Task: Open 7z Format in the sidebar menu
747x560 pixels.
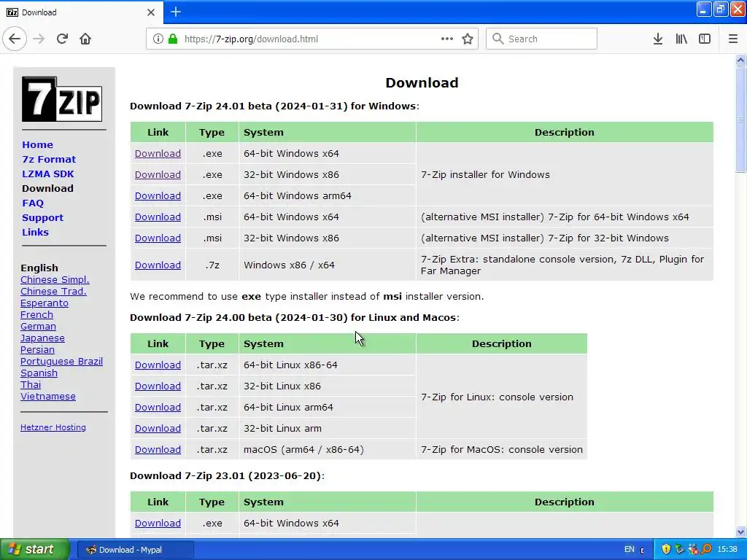Action: click(49, 159)
